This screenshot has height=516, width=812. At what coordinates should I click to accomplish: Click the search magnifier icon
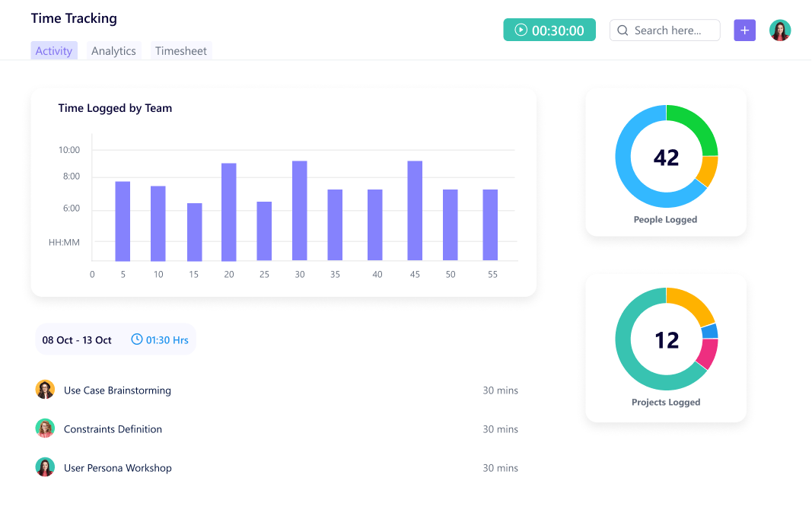coord(623,30)
